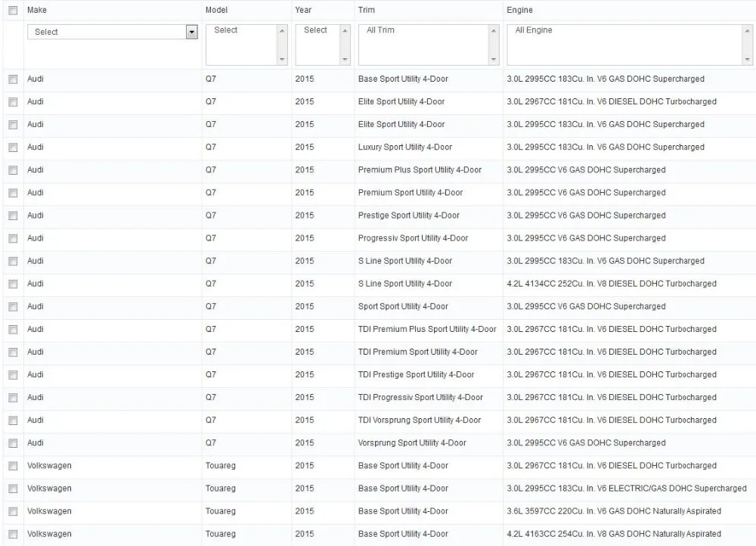Check the TDI Vorsprung Sport Utility row
Screen dimensions: 756x546
click(13, 420)
